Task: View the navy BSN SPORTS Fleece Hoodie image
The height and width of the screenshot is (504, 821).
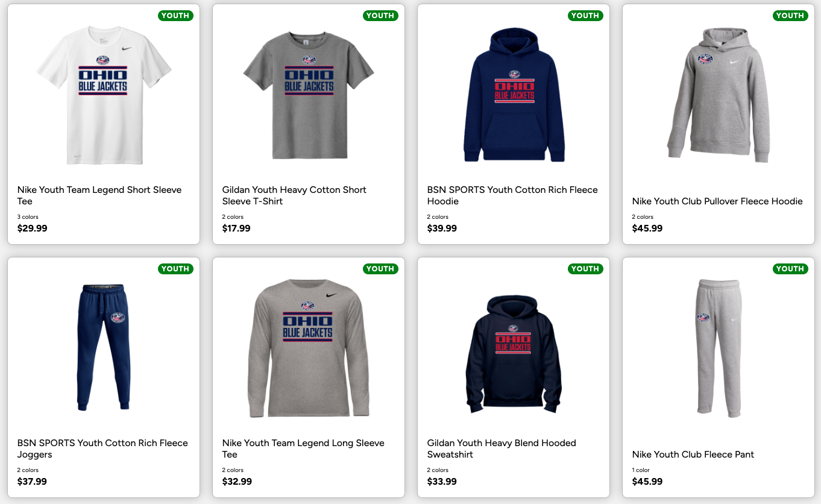Action: 514,95
